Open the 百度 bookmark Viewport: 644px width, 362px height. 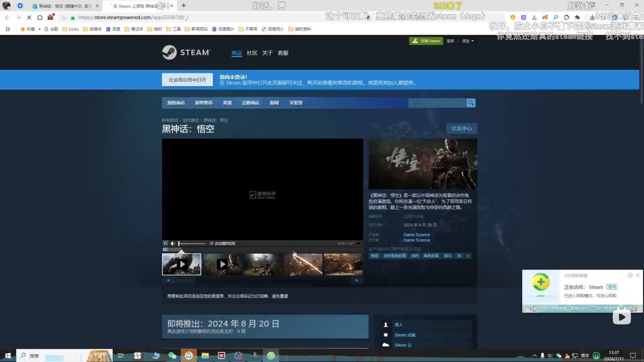point(113,29)
